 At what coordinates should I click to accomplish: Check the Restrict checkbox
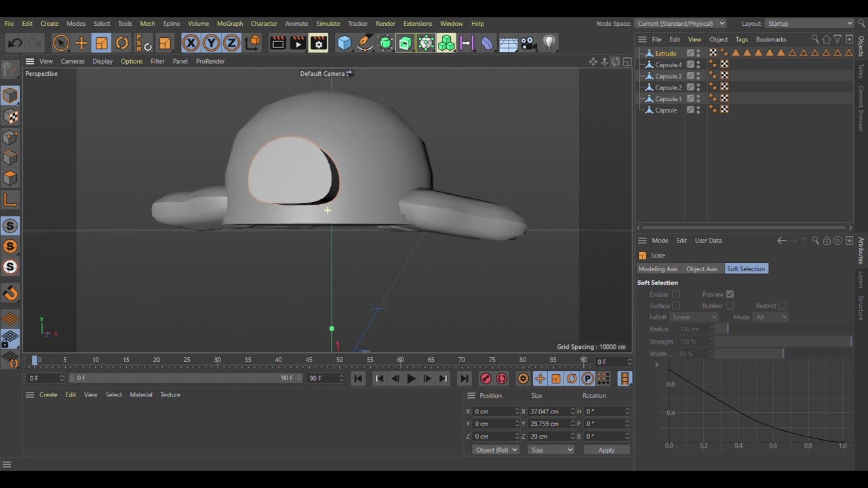click(782, 306)
